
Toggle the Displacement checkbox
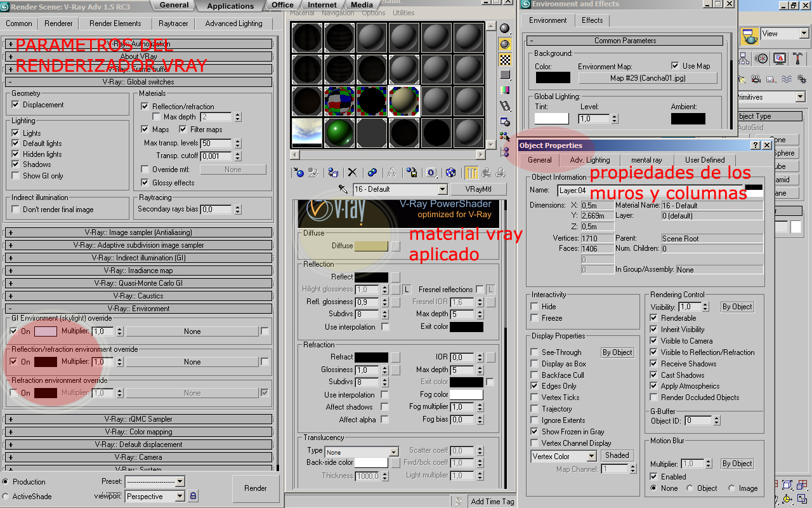click(16, 105)
